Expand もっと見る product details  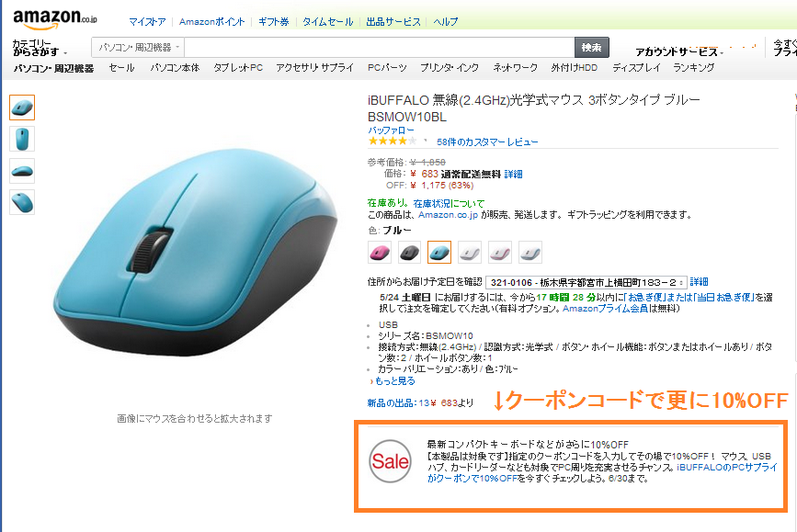(x=392, y=380)
